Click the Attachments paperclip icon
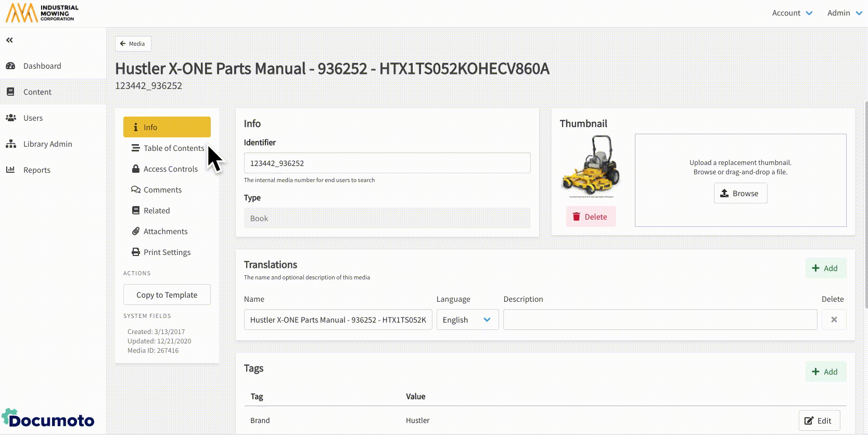The height and width of the screenshot is (435, 868). 136,232
